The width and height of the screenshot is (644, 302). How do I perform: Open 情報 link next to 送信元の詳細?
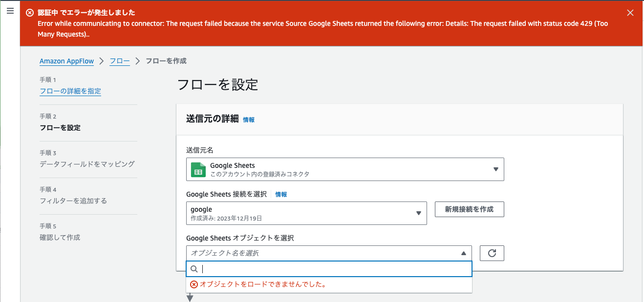click(249, 120)
